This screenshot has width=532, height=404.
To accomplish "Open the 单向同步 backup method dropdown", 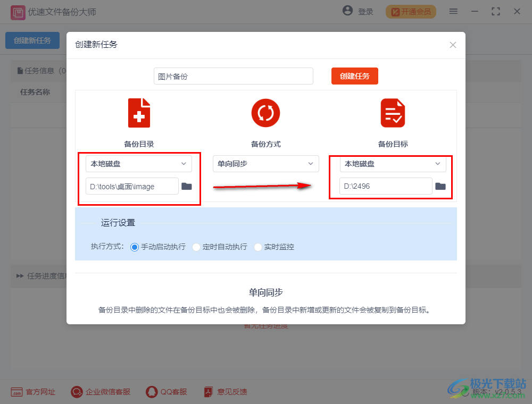I will 265,164.
